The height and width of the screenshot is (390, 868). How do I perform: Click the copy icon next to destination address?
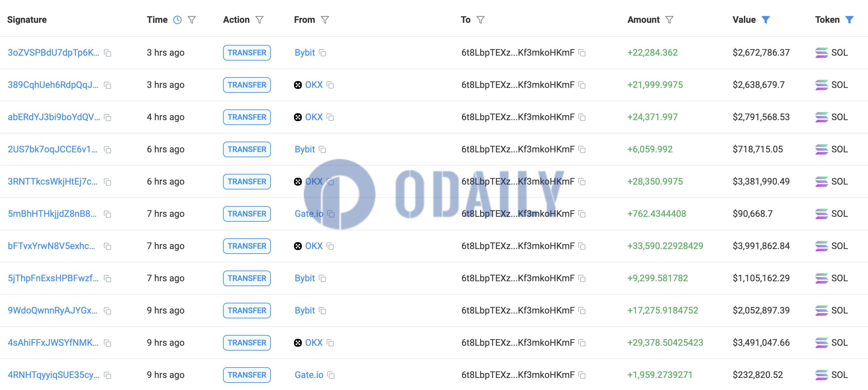click(x=579, y=53)
